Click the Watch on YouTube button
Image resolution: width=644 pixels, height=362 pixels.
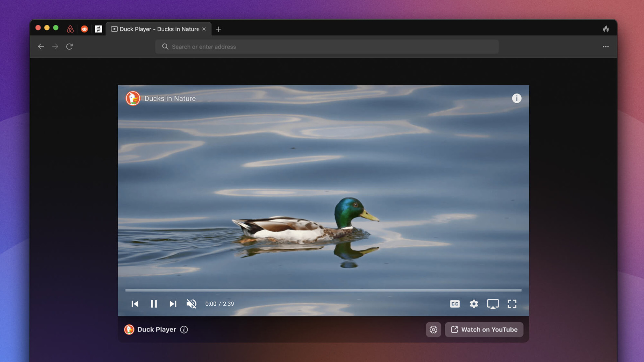point(484,329)
